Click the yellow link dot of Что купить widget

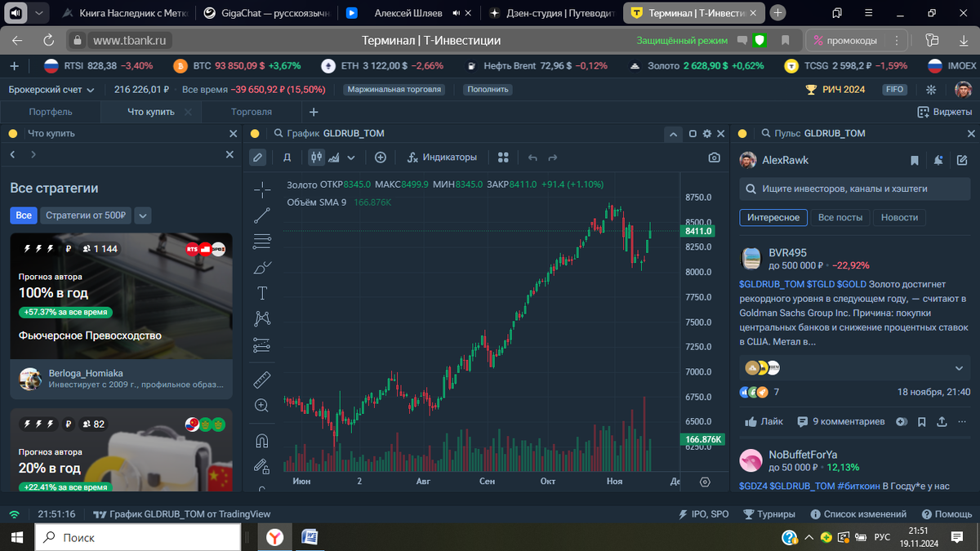click(x=12, y=134)
